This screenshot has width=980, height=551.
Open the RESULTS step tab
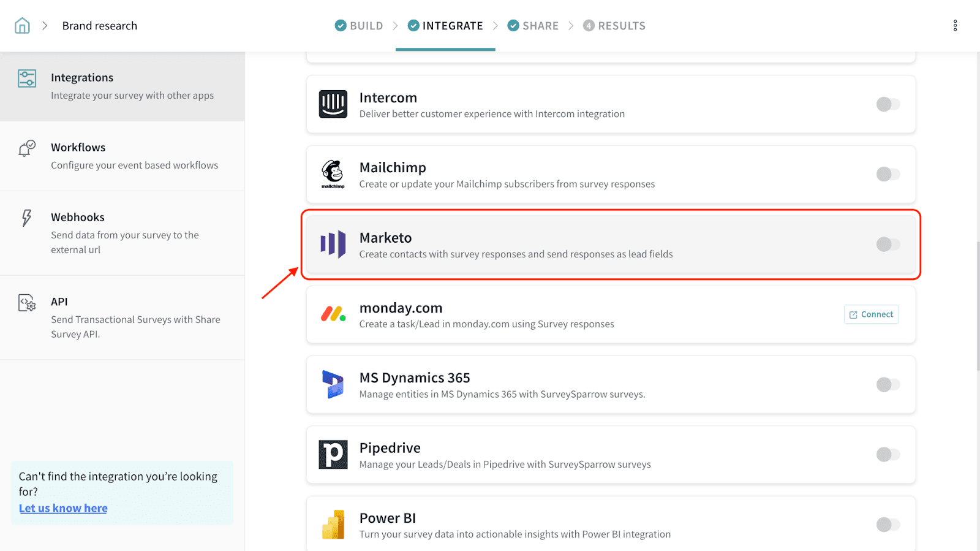tap(614, 26)
